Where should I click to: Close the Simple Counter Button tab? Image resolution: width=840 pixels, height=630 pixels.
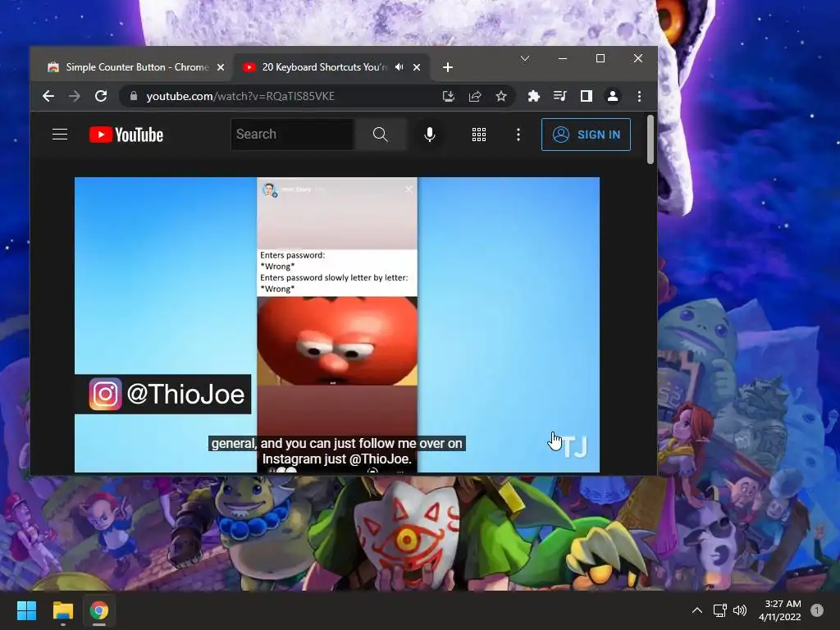pos(220,67)
